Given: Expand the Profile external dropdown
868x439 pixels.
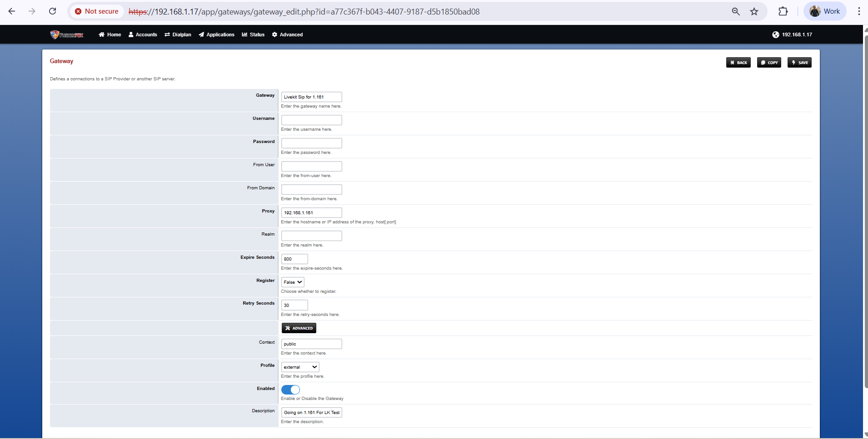Looking at the screenshot, I should click(x=300, y=367).
